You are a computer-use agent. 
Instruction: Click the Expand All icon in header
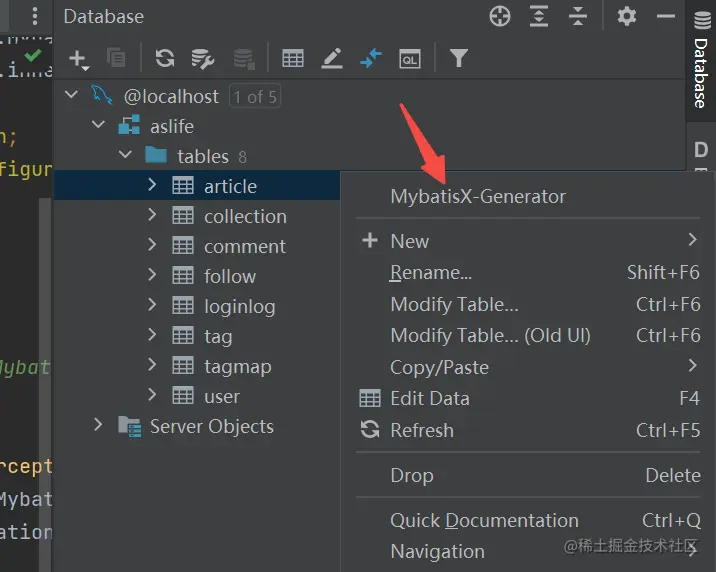point(539,17)
